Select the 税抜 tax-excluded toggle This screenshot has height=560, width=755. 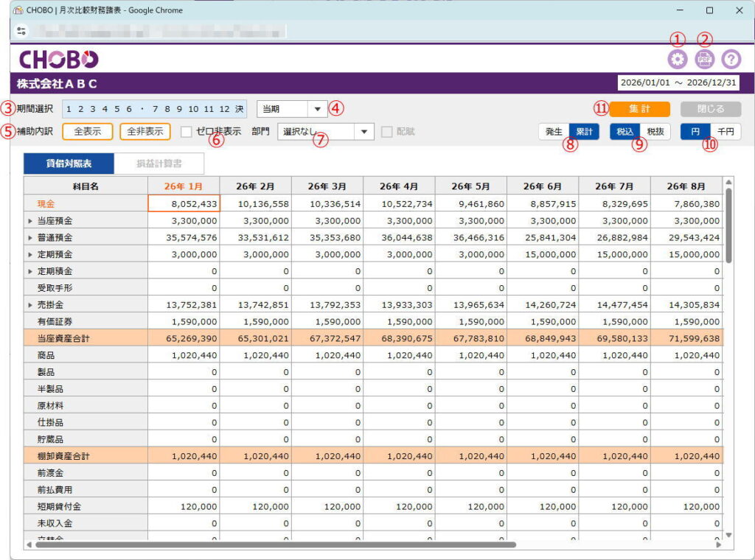[654, 131]
